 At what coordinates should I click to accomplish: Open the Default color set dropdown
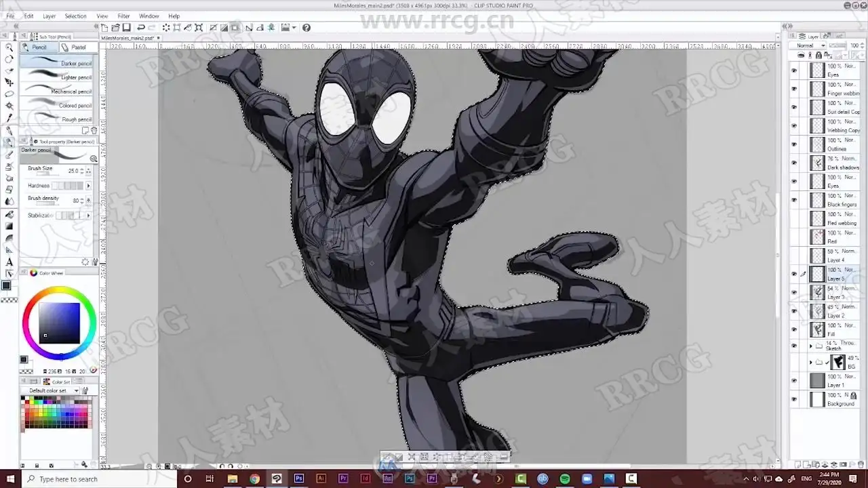(54, 391)
